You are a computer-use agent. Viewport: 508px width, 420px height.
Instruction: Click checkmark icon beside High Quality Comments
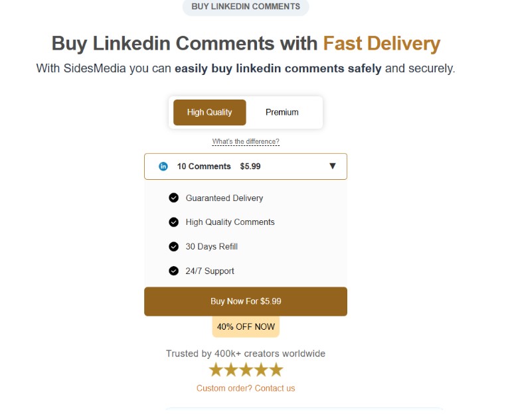(174, 222)
